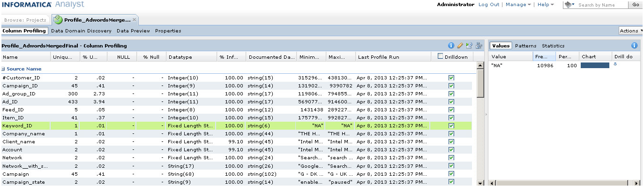Uncheck Drilldown for Feed_ID row
644x187 pixels.
(x=451, y=109)
